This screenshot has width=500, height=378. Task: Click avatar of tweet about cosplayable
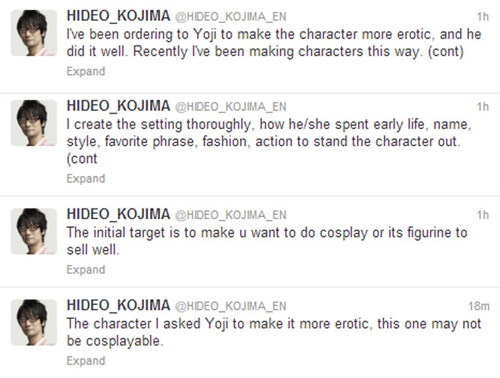pyautogui.click(x=34, y=322)
